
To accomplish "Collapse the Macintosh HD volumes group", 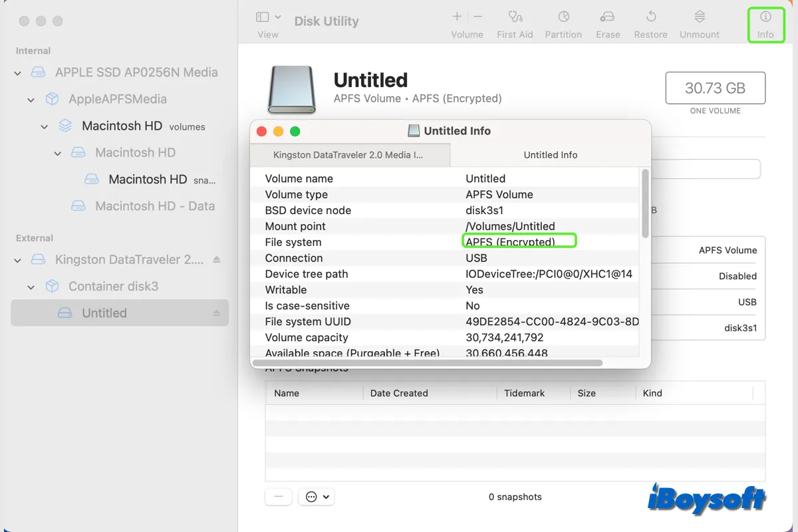I will point(45,126).
